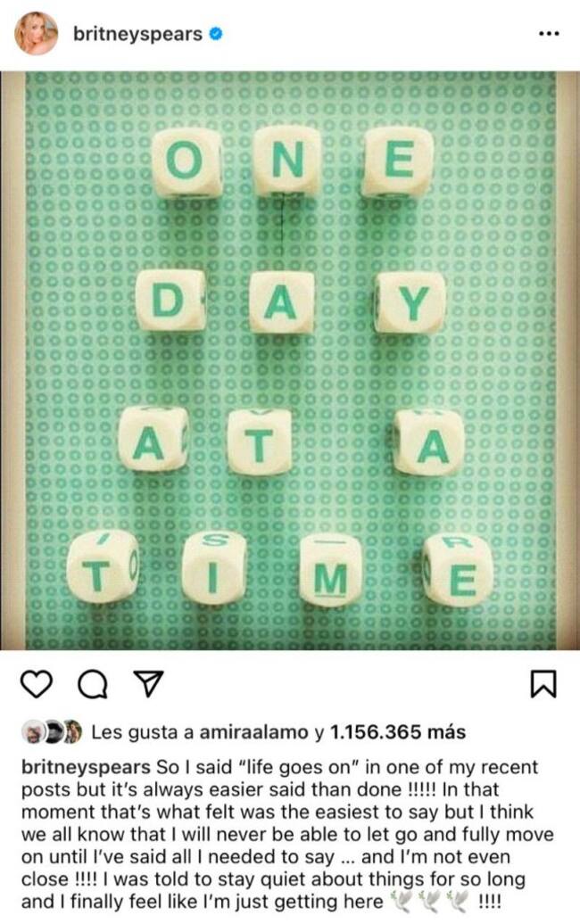Viewport: 580px width, 924px height.
Task: Click the dove emojis in caption
Action: pos(429,902)
